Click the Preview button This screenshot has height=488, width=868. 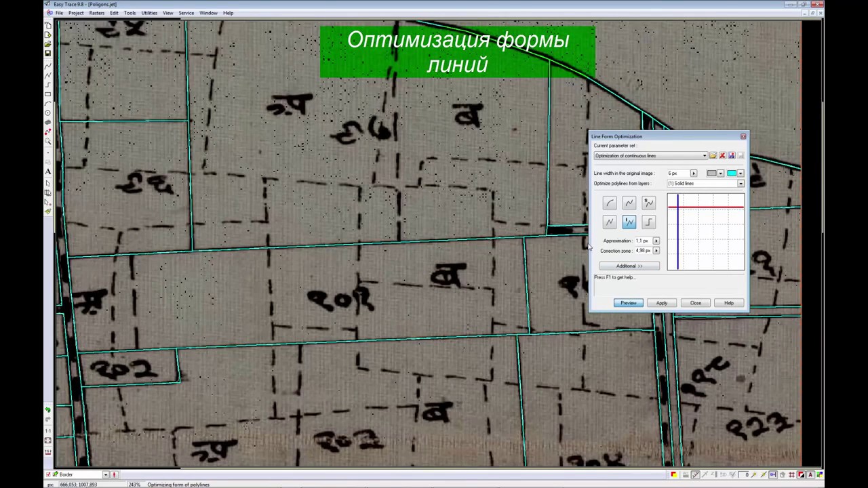coord(629,303)
